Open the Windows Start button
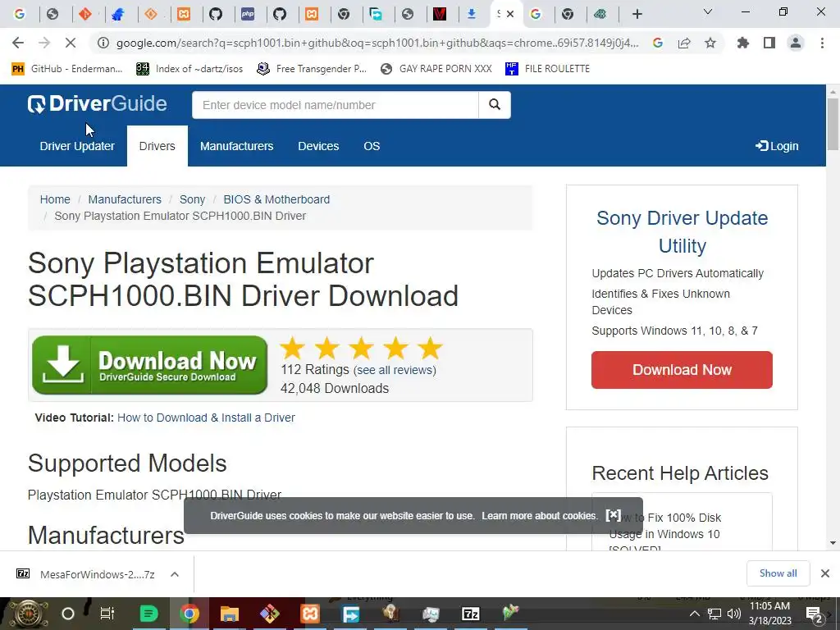 (28, 614)
